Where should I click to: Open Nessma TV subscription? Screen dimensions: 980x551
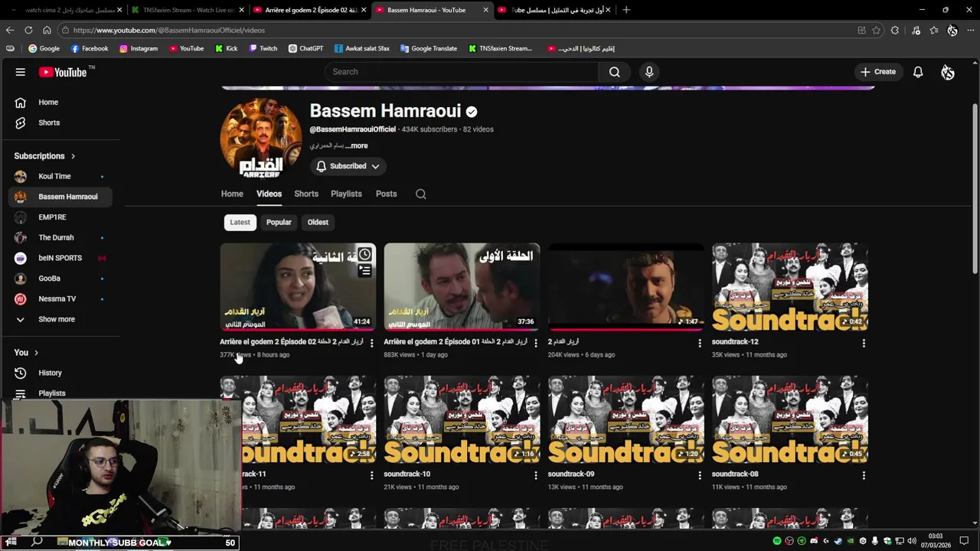[x=60, y=298]
